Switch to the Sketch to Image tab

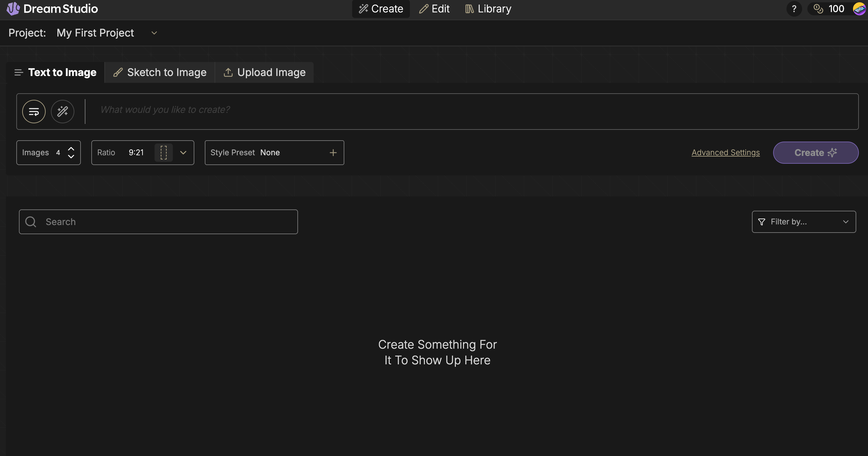159,72
